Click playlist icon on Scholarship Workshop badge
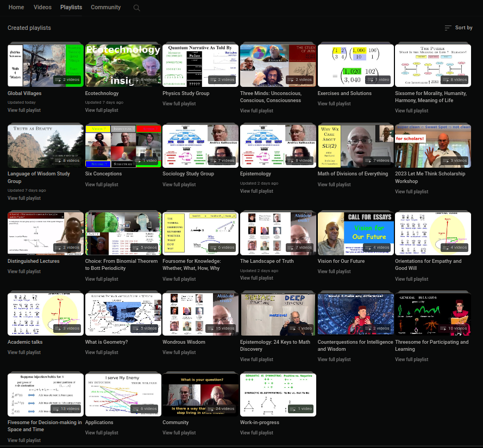 [445, 160]
